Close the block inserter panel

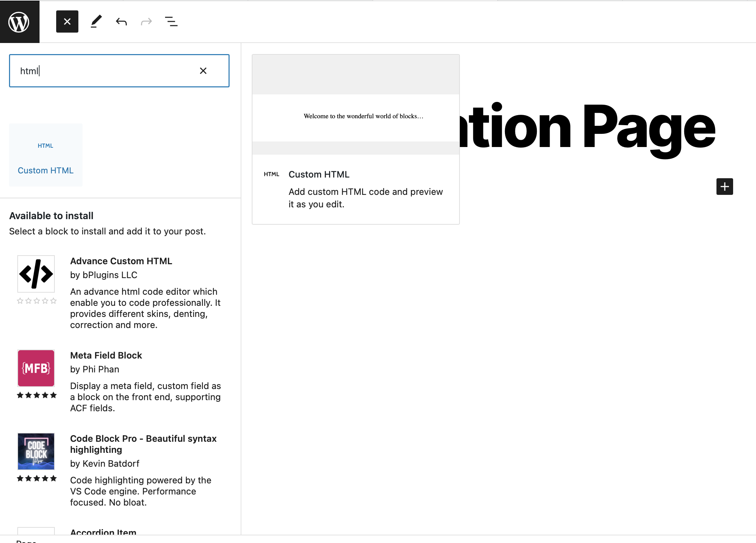coord(67,21)
